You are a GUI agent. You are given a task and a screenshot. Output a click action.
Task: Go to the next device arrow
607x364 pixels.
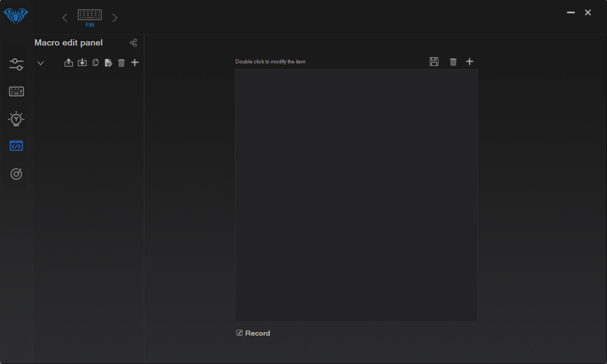[x=114, y=17]
